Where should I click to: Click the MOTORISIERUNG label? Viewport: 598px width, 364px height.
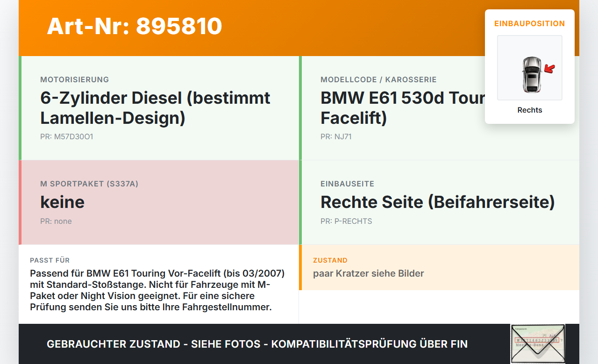(x=75, y=79)
